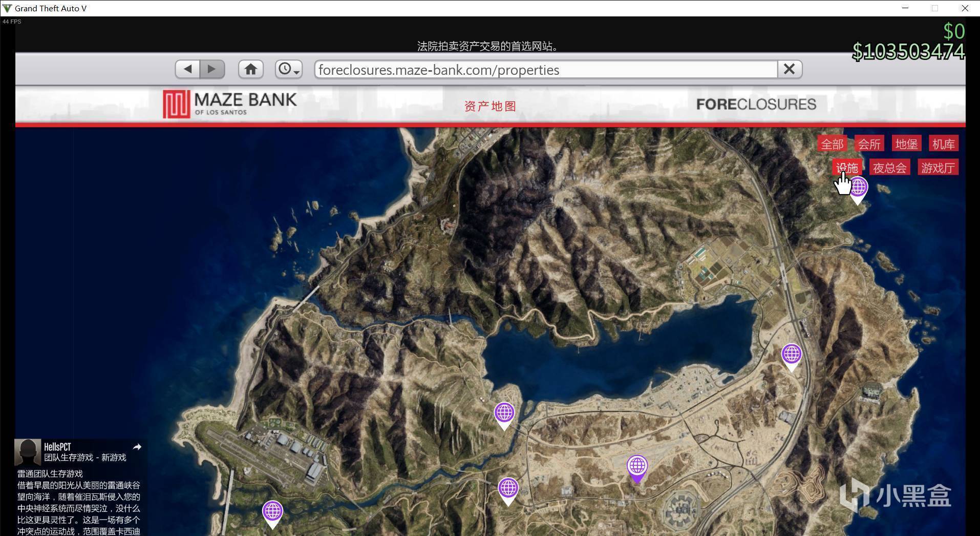This screenshot has height=536, width=980.
Task: Click the 团队生存游戏 - 新游戏 subtitle
Action: (85, 458)
